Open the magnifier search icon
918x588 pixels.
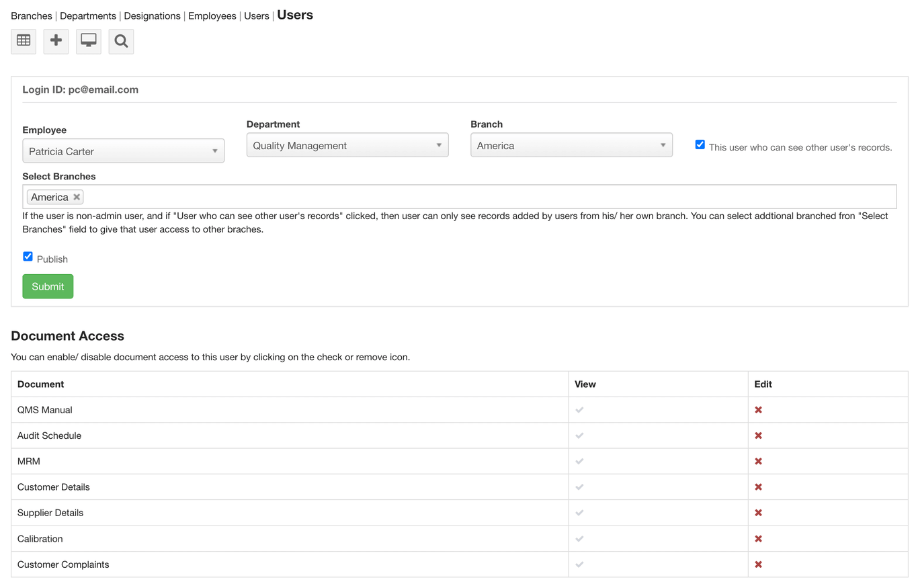pyautogui.click(x=121, y=41)
